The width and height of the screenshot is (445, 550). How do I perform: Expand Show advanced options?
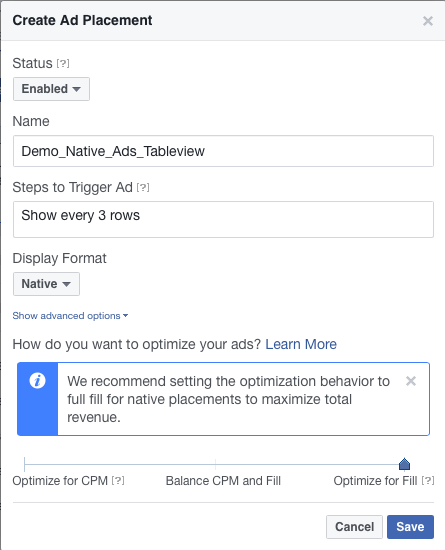[70, 316]
